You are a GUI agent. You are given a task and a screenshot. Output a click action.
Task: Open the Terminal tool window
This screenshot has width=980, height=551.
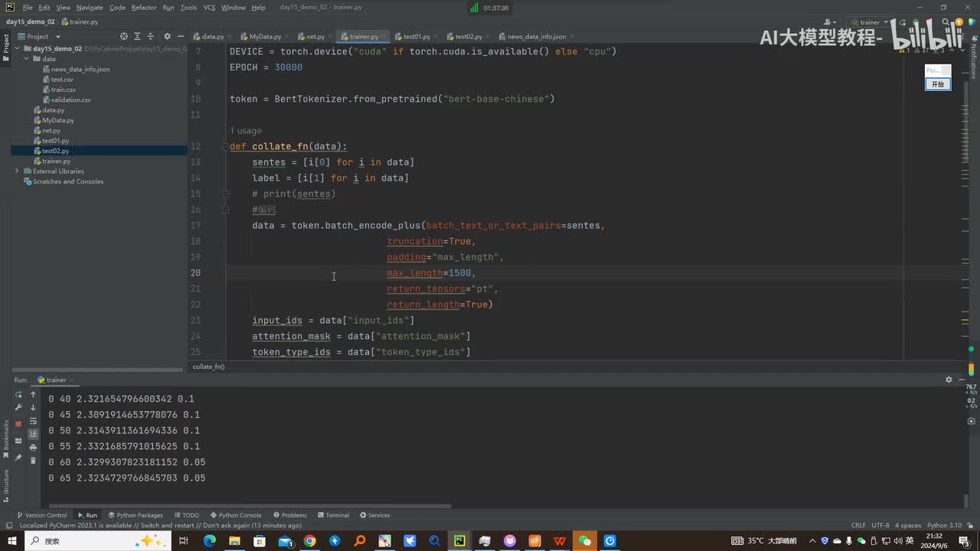(333, 515)
